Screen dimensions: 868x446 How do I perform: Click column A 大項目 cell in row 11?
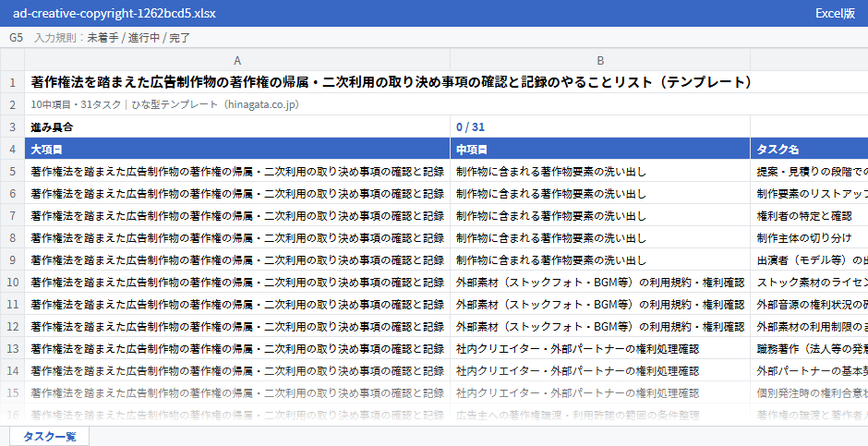237,304
